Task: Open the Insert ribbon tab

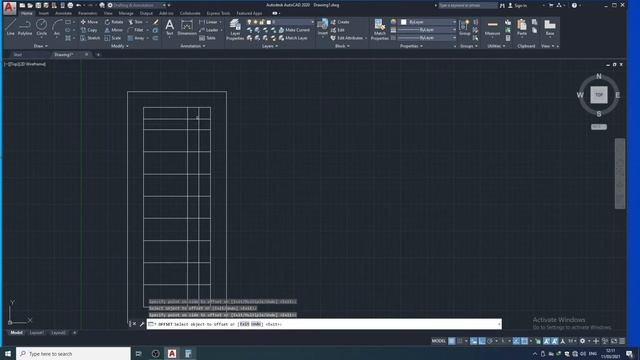Action: [x=44, y=13]
